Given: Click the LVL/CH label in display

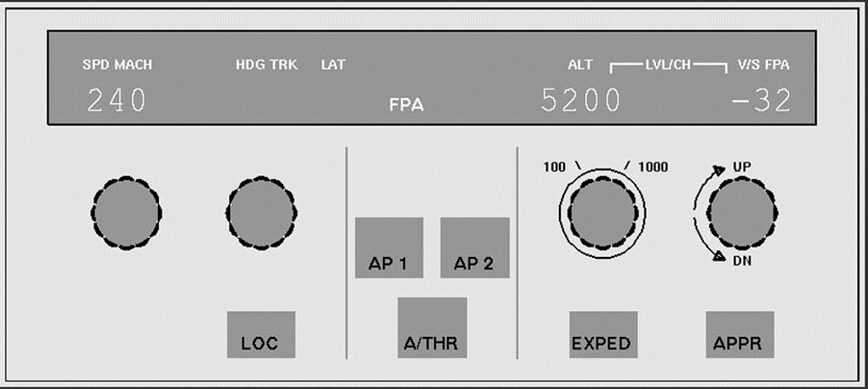Looking at the screenshot, I should 669,65.
